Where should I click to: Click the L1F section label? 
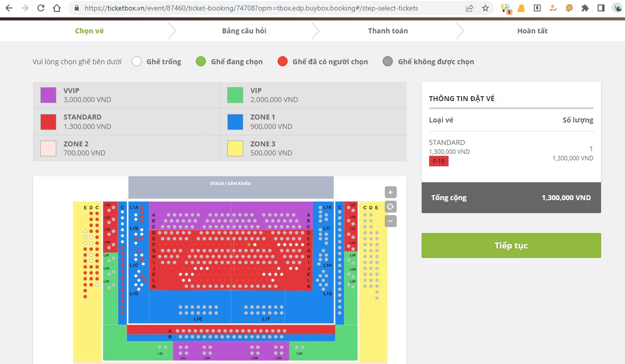pos(266,319)
